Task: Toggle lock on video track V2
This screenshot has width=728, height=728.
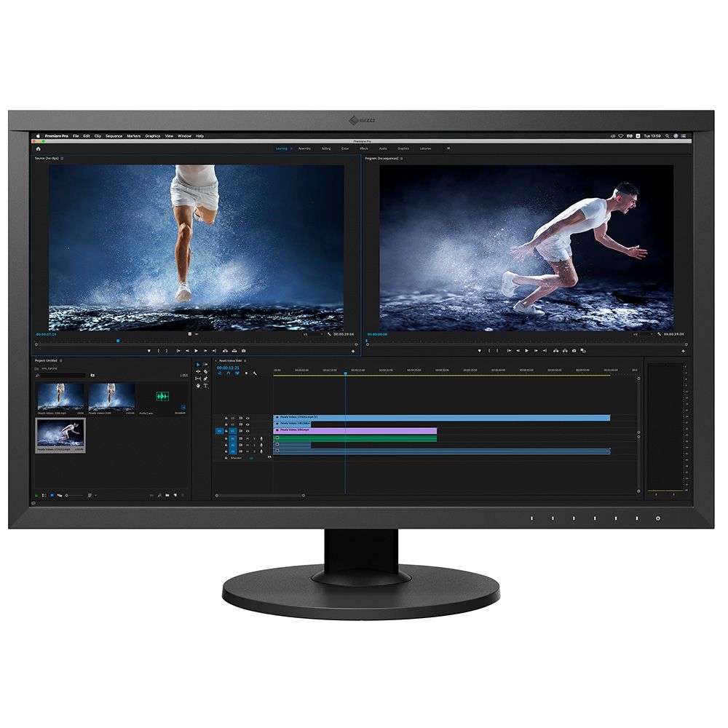Action: click(x=226, y=424)
